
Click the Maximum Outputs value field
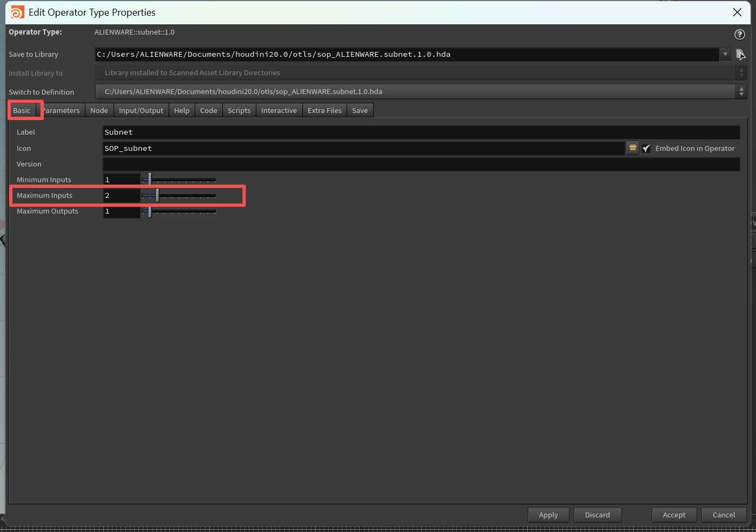122,211
